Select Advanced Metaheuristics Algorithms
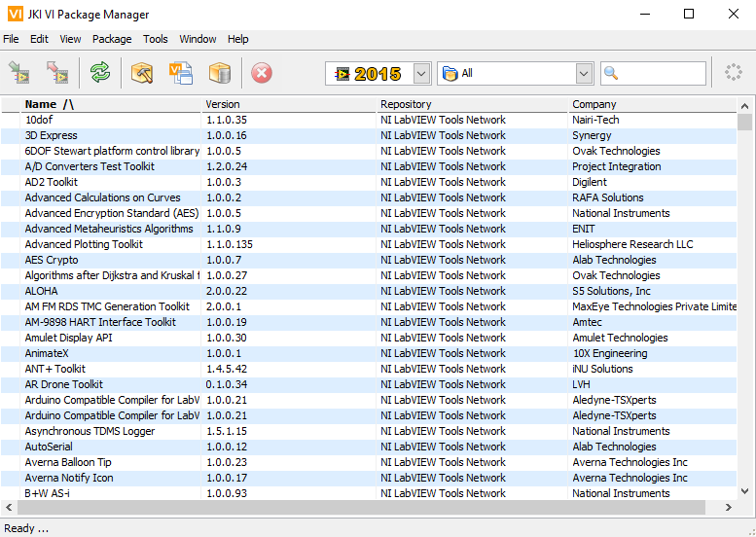The width and height of the screenshot is (756, 537). (369, 229)
